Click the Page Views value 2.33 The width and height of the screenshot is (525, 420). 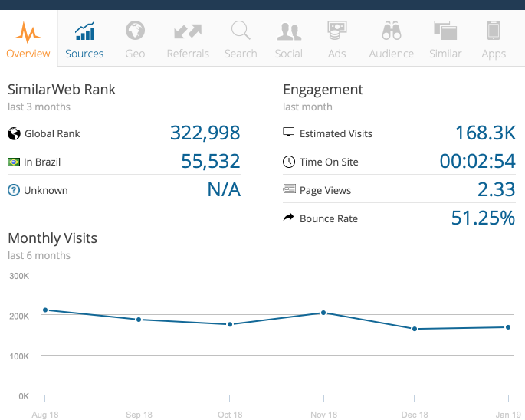(x=496, y=189)
